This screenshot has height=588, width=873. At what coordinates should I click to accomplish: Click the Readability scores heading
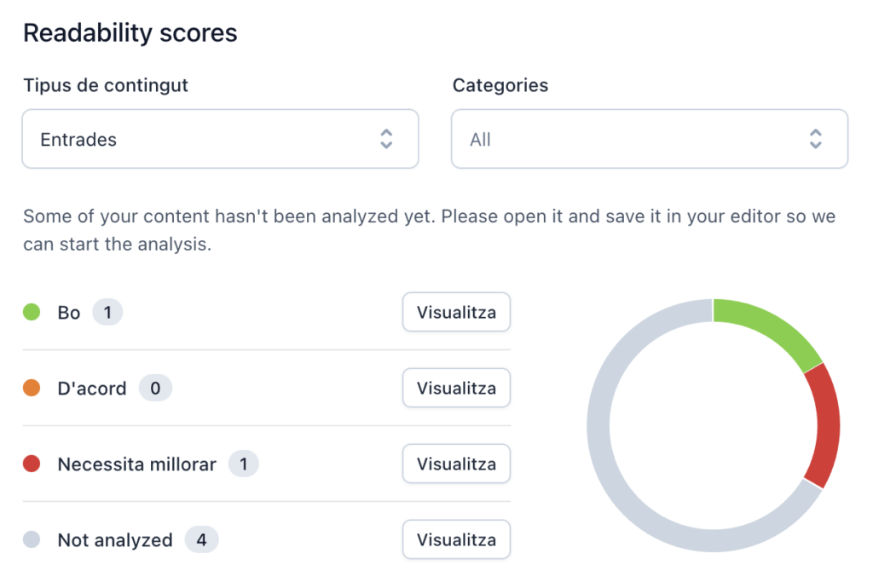(x=130, y=33)
